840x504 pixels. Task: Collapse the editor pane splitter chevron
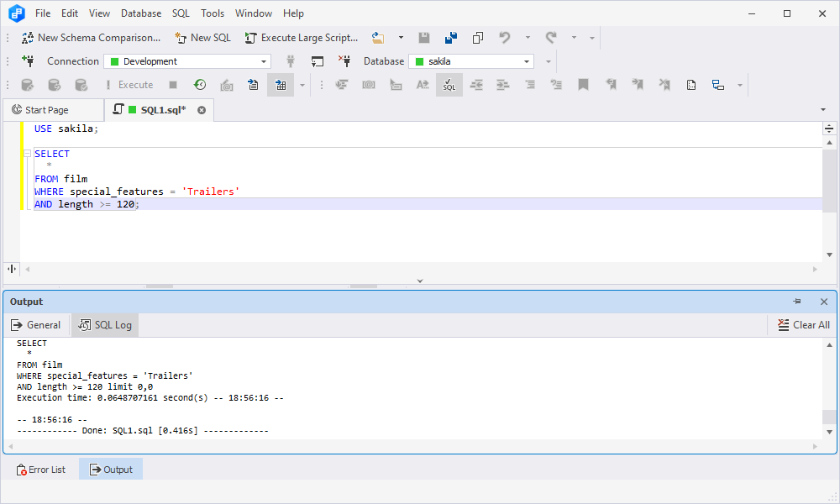[x=420, y=281]
